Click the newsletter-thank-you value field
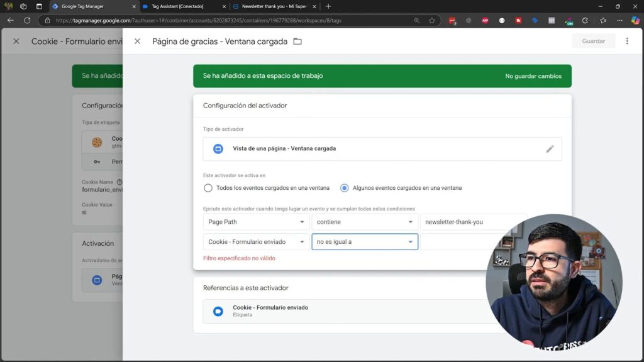Viewport: 644px width, 362px height. pyautogui.click(x=472, y=222)
